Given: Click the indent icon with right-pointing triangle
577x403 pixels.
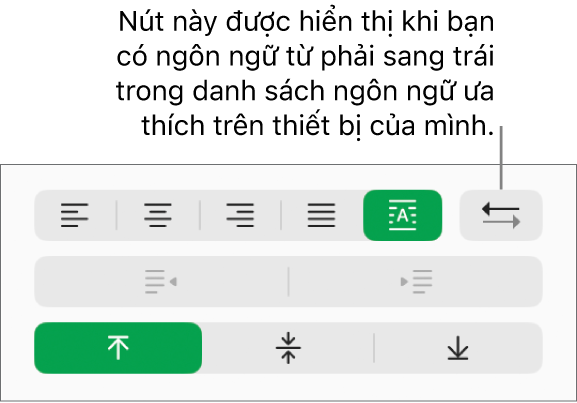Looking at the screenshot, I should (x=416, y=282).
